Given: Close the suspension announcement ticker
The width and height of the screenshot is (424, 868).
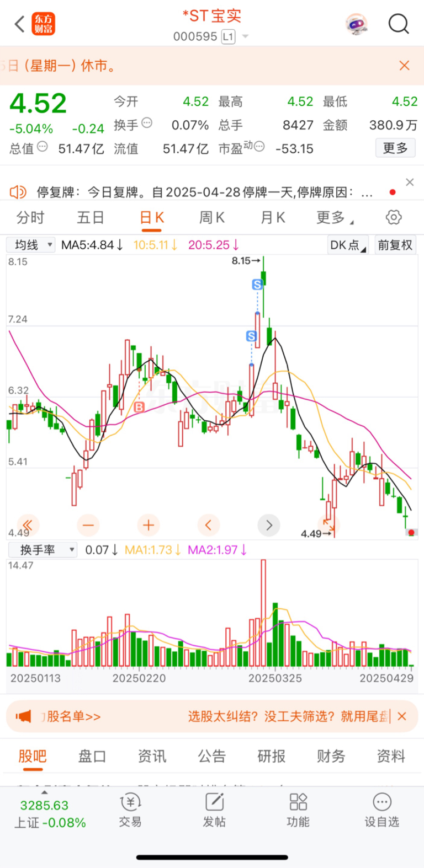Looking at the screenshot, I should click(x=410, y=182).
